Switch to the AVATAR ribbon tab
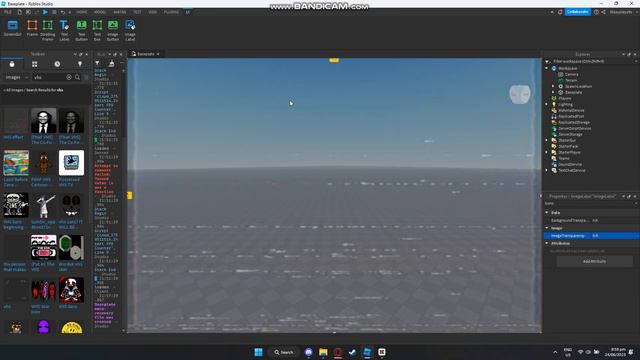This screenshot has height=360, width=640. click(x=120, y=12)
